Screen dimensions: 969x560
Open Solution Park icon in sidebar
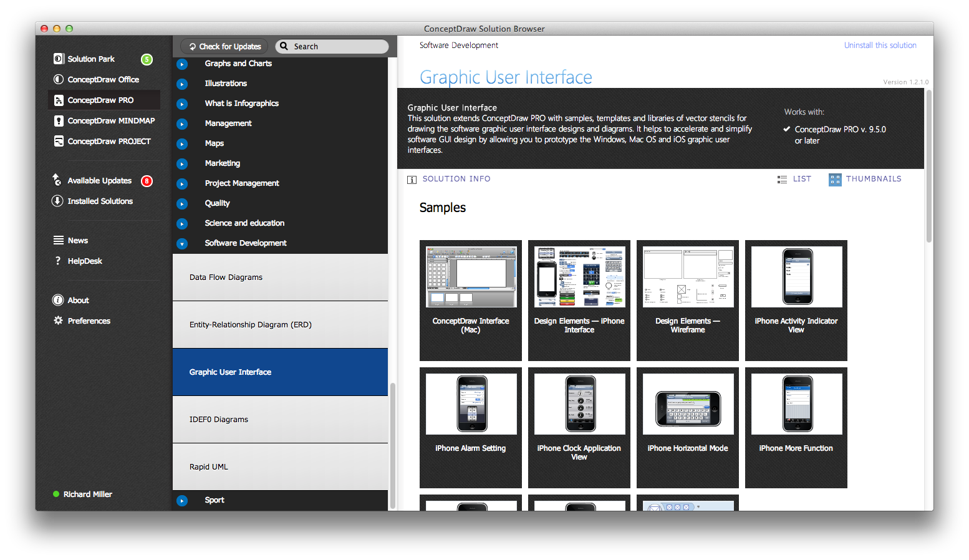click(59, 59)
